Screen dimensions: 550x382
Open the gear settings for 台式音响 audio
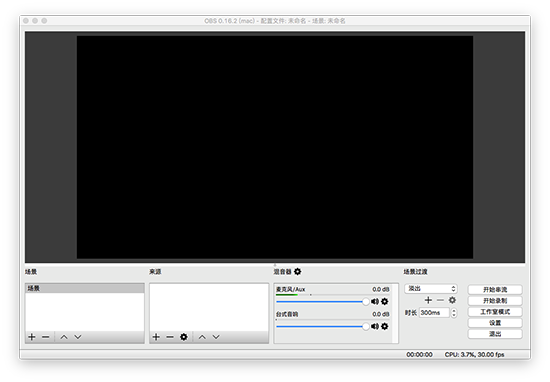(385, 326)
